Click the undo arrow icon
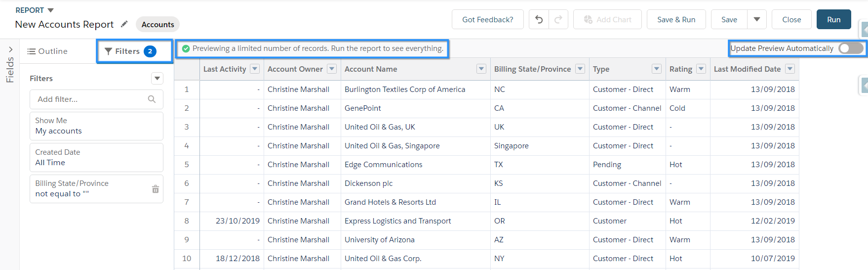This screenshot has height=270, width=868. (539, 20)
